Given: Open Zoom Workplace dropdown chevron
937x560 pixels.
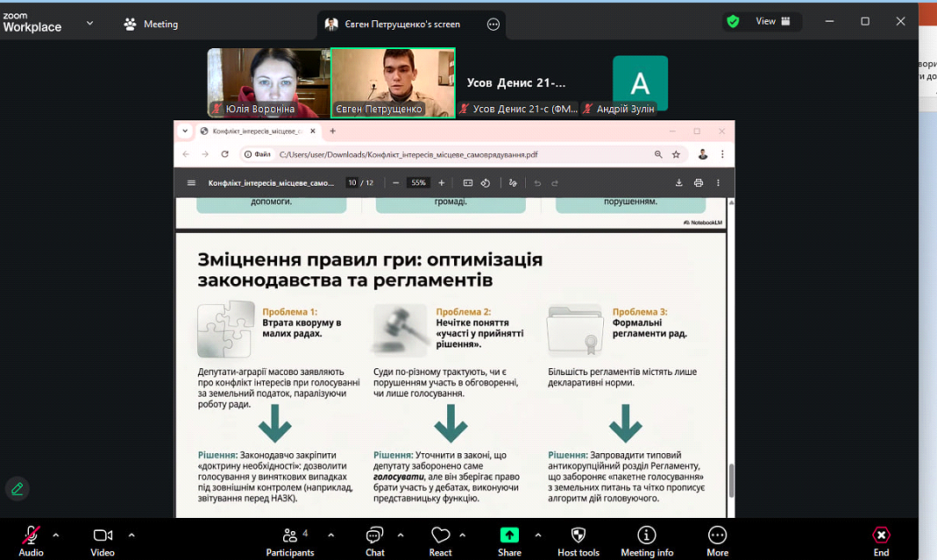Looking at the screenshot, I should [x=89, y=24].
